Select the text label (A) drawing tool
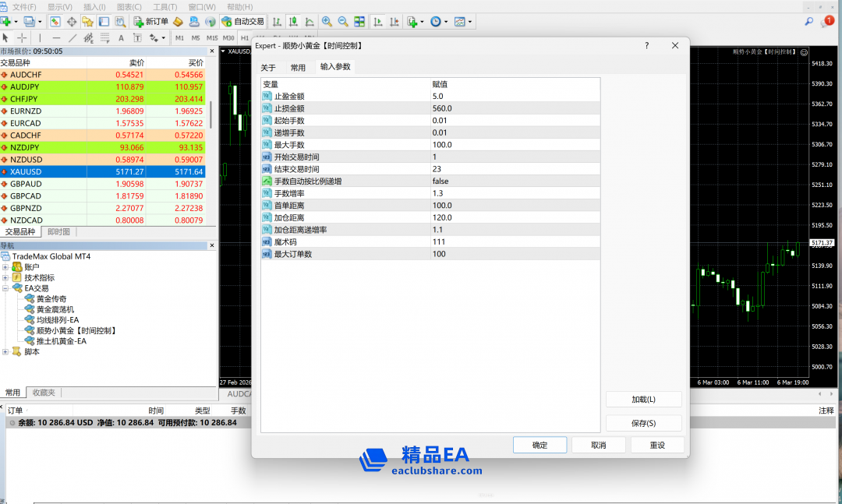842x504 pixels. click(x=121, y=37)
